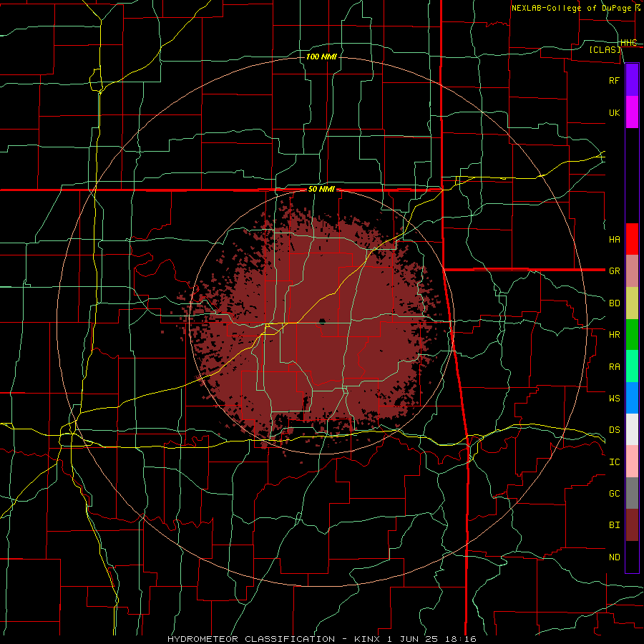Click the black radar site dot
The image size is (644, 644).
[x=322, y=321]
